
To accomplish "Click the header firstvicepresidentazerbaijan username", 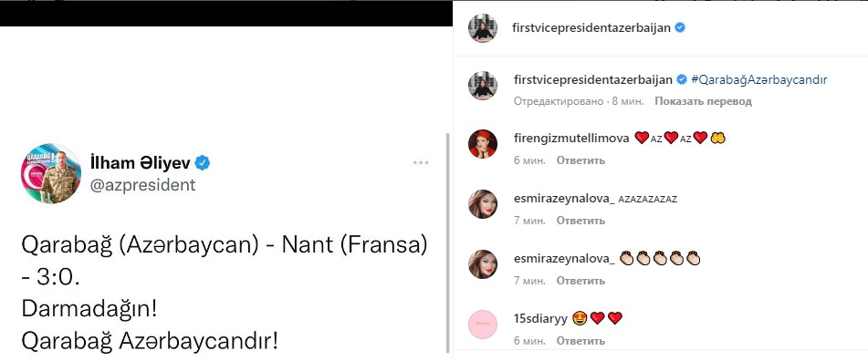I will tap(592, 27).
